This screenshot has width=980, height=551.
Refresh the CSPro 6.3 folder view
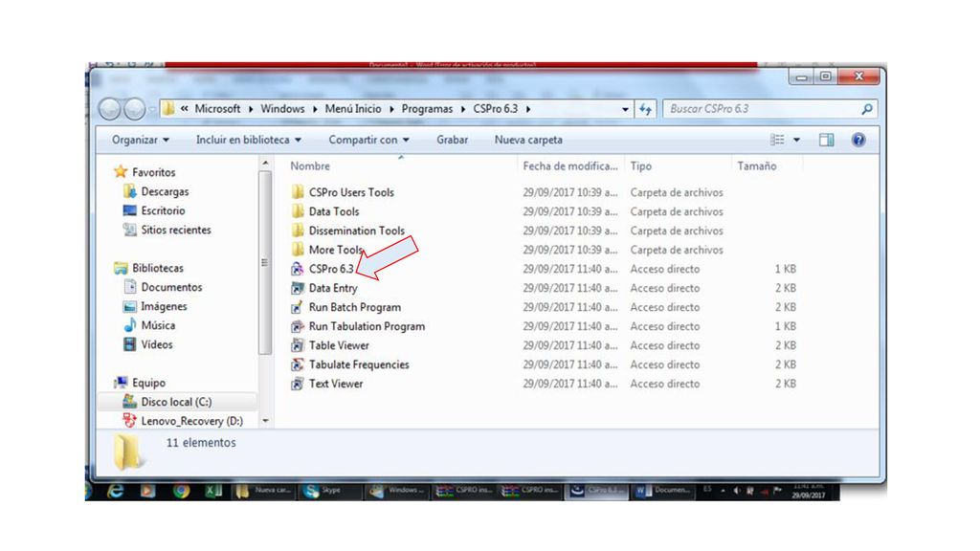point(645,109)
